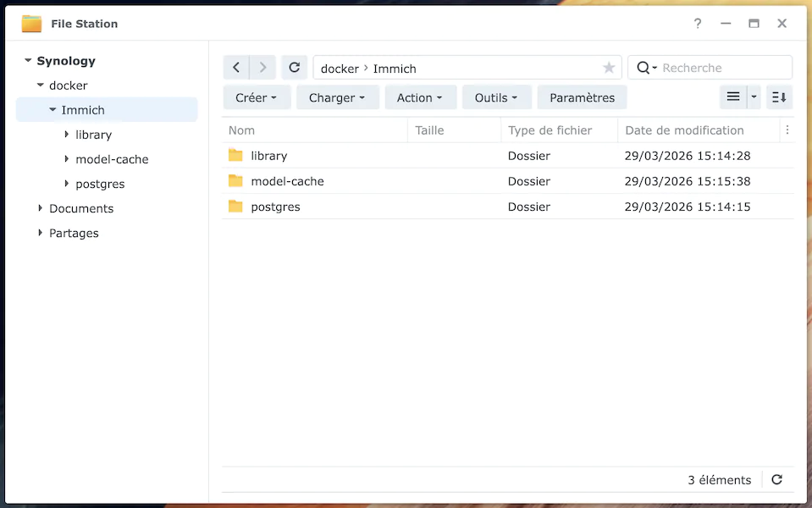This screenshot has width=812, height=508.
Task: Open the sort options icon
Action: click(779, 97)
